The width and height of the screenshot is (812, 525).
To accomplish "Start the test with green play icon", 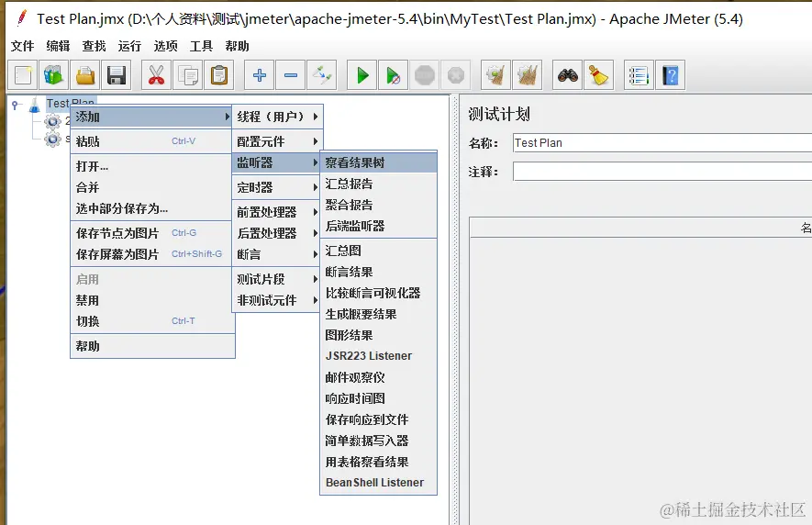I will pos(362,75).
